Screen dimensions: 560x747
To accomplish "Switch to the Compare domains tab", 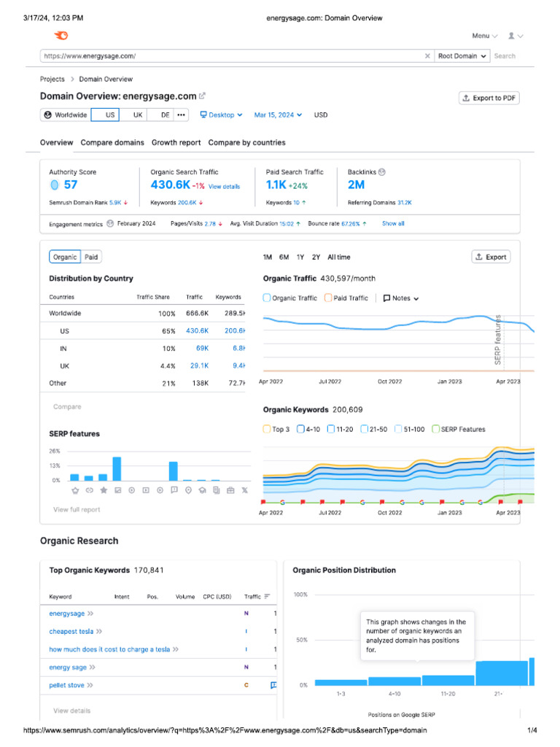I will pyautogui.click(x=112, y=143).
